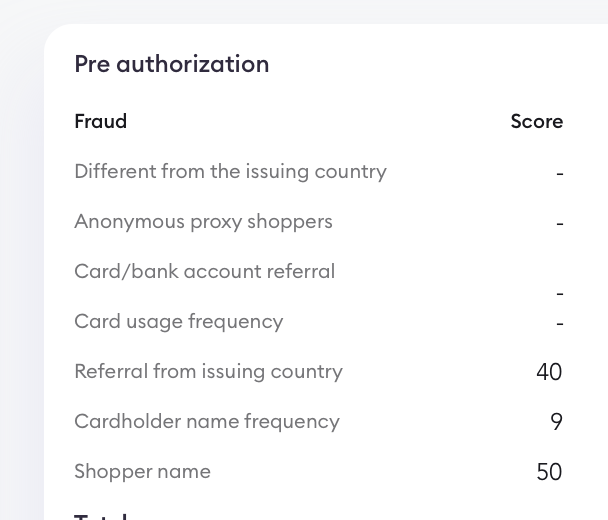Select the Cardholder name frequency label
Screen dimensions: 608x520
(206, 422)
